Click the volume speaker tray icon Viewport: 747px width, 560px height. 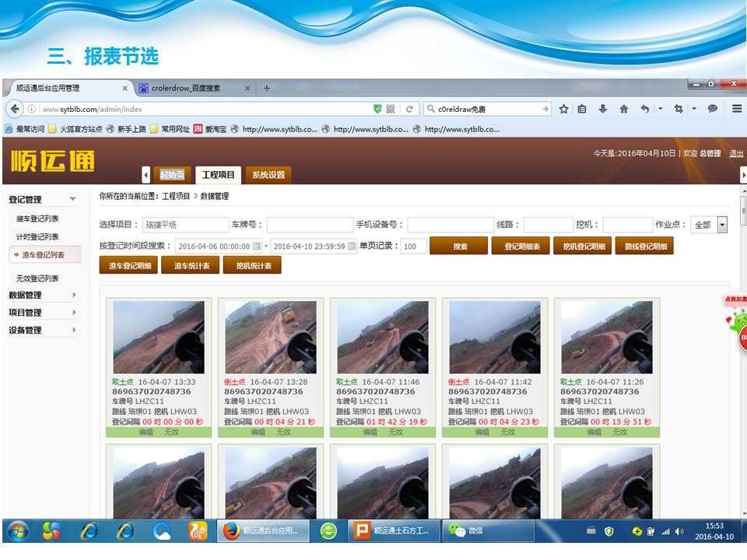(679, 531)
